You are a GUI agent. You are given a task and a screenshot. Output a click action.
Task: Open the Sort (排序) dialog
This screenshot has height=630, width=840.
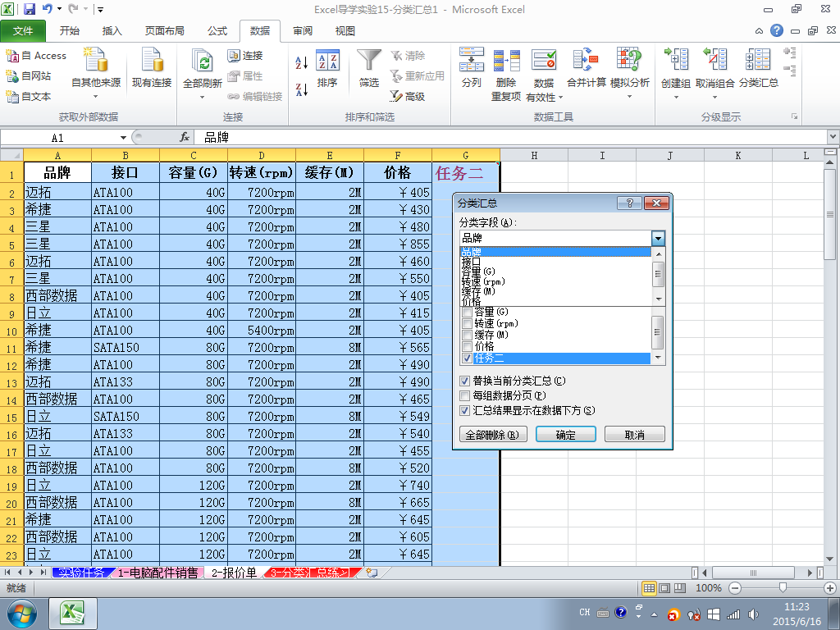327,68
